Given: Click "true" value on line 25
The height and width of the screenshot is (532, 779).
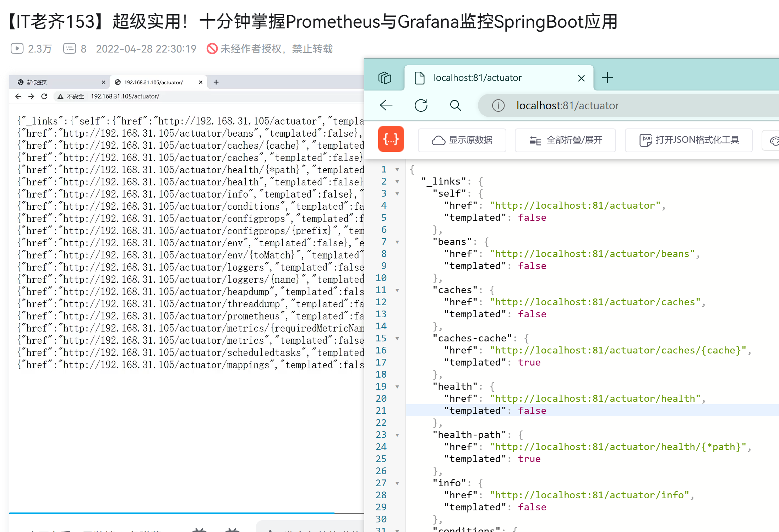Looking at the screenshot, I should pos(529,459).
